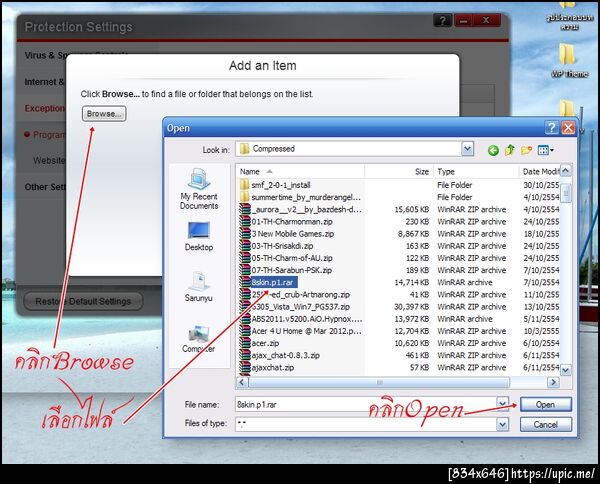This screenshot has height=484, width=600.
Task: Select the ajaxchat.zip file
Action: click(267, 368)
